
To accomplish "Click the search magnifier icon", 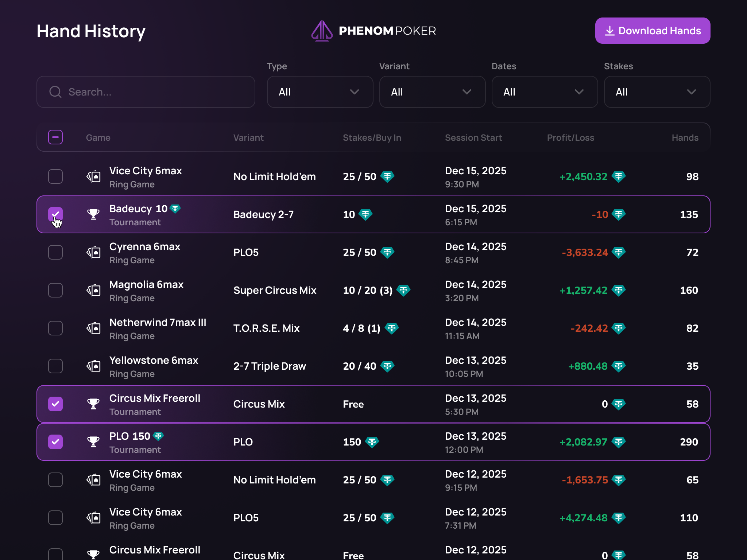I will point(55,92).
